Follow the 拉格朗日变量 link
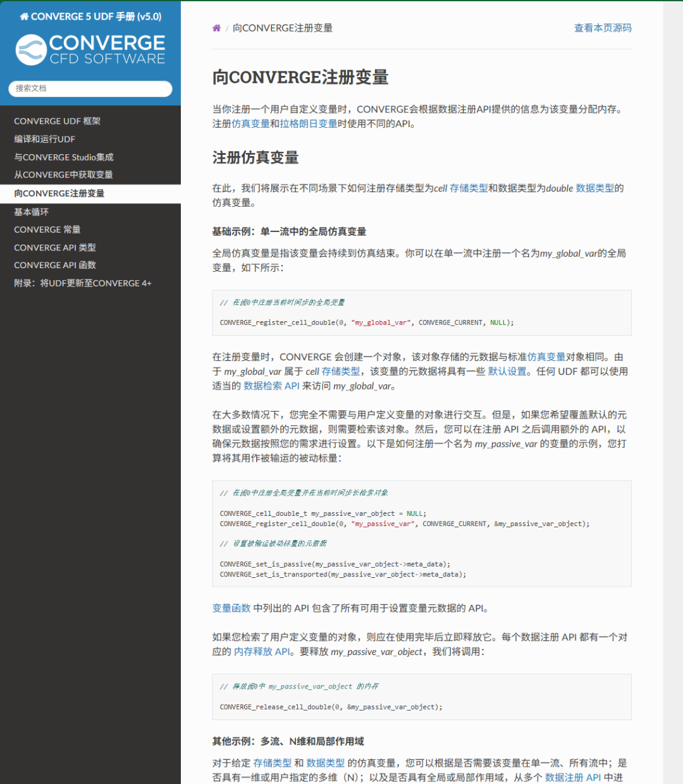683x784 pixels. pos(309,124)
